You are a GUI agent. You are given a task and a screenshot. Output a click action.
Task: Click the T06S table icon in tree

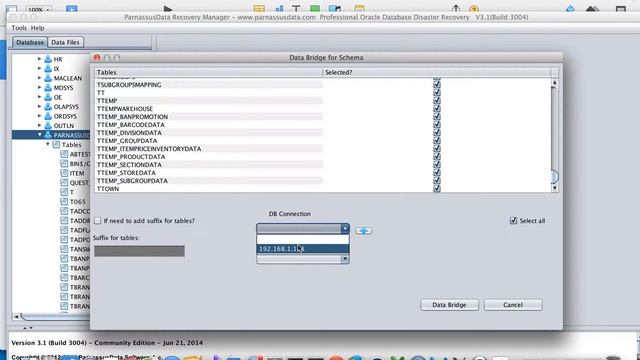[x=64, y=202]
